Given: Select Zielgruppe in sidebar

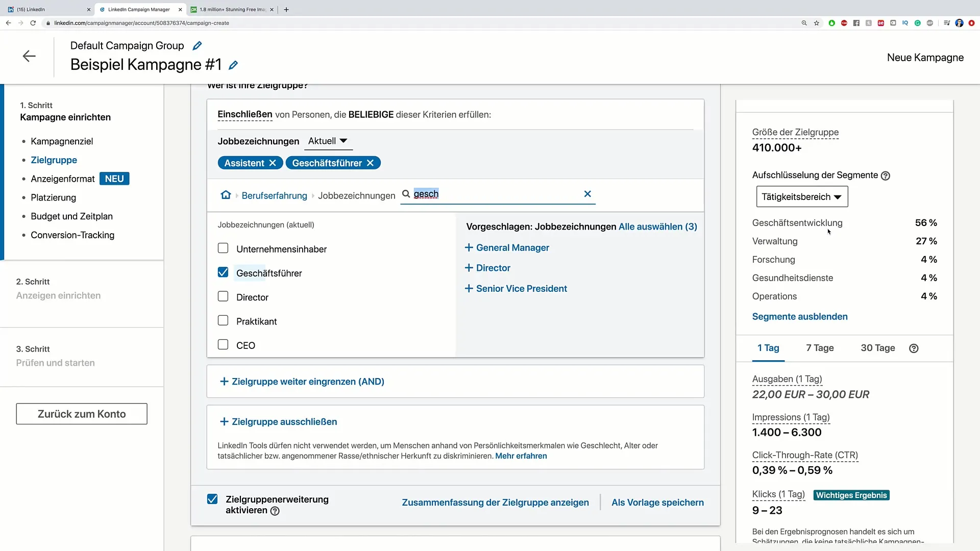Looking at the screenshot, I should click(54, 160).
